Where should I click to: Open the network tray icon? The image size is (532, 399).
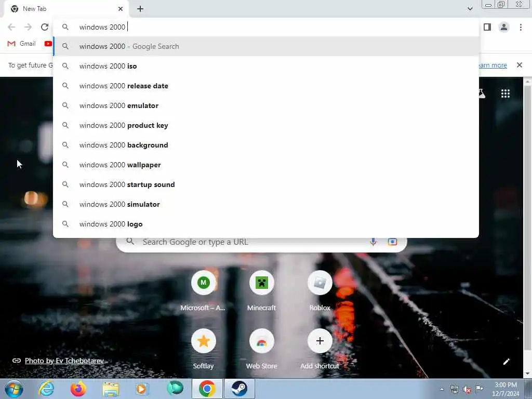pyautogui.click(x=454, y=389)
